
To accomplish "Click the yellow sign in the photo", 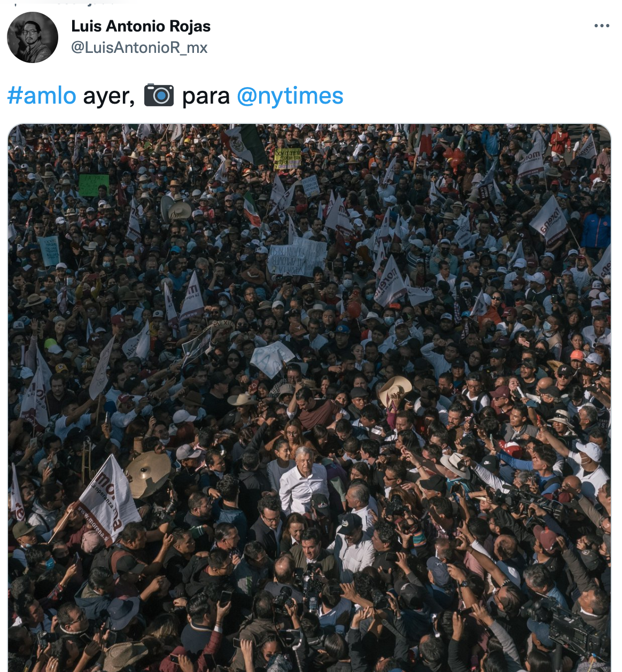I will point(287,159).
